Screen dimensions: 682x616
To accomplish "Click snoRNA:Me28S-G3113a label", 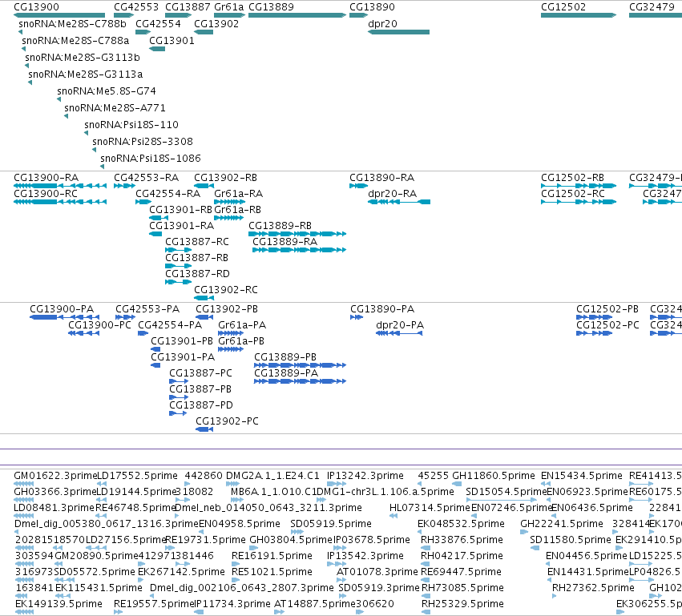I will [85, 74].
